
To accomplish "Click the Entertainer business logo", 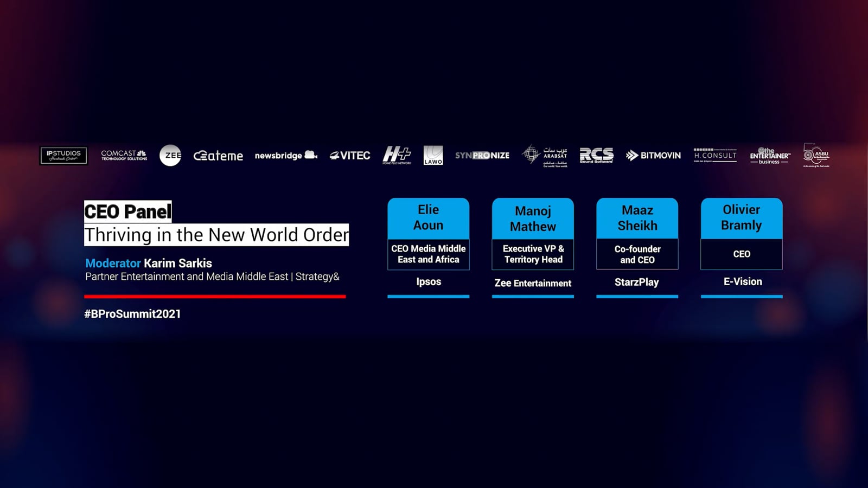I will 770,156.
